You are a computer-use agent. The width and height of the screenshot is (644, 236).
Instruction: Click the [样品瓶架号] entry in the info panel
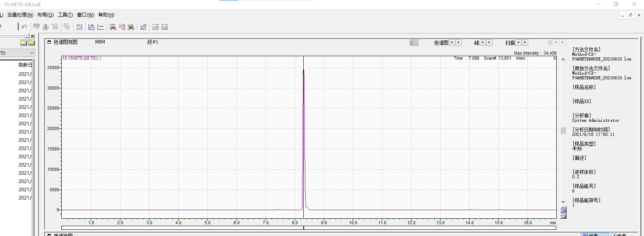(586, 200)
